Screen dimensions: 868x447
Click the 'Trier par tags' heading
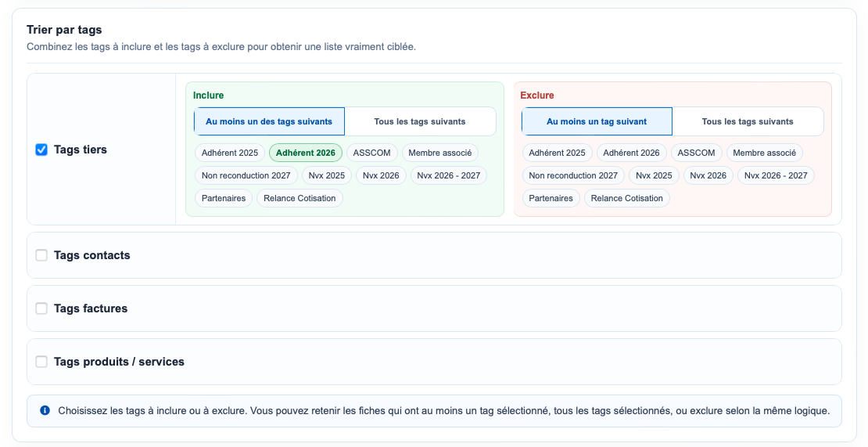click(64, 30)
